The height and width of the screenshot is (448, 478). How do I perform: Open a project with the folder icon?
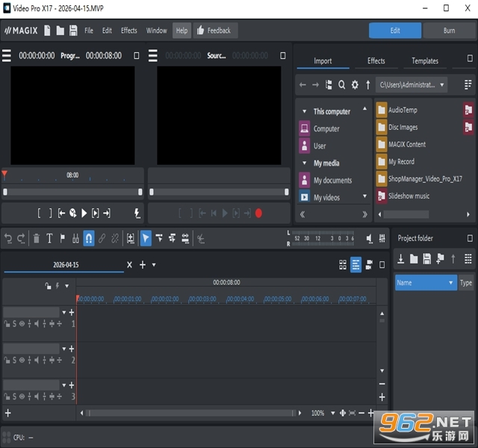tap(60, 31)
